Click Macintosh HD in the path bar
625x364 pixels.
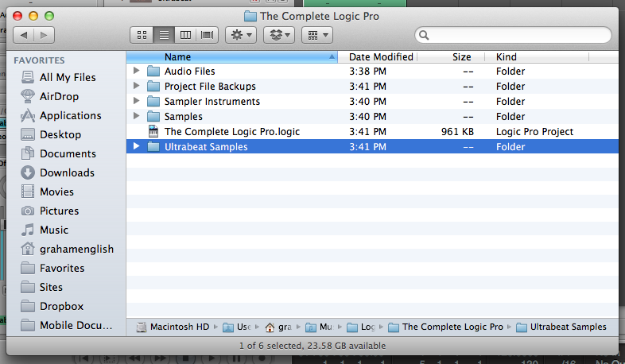[x=173, y=327]
